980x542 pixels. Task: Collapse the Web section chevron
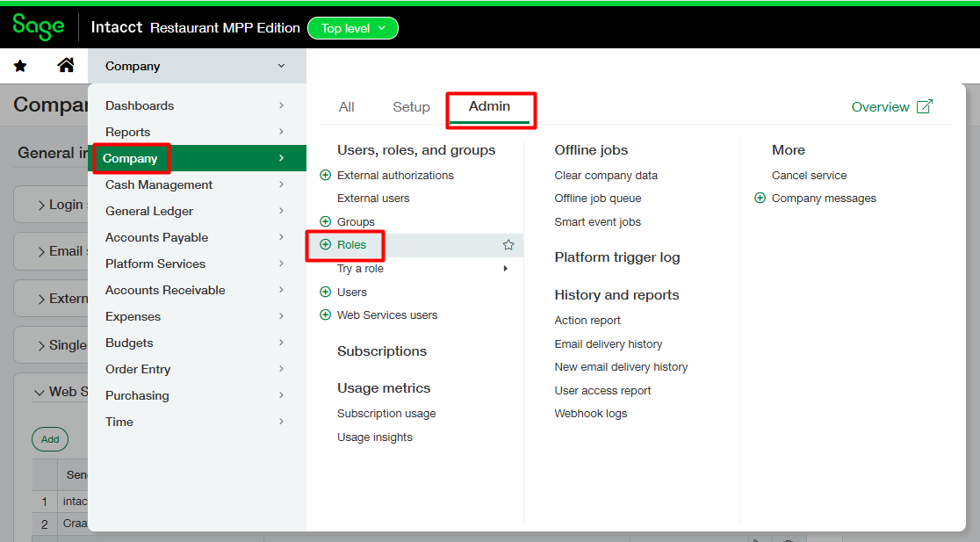40,393
